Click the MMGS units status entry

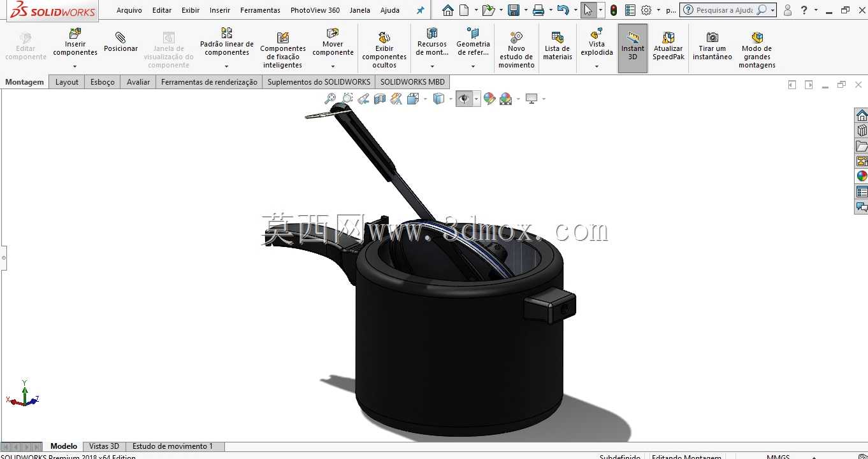pos(778,456)
